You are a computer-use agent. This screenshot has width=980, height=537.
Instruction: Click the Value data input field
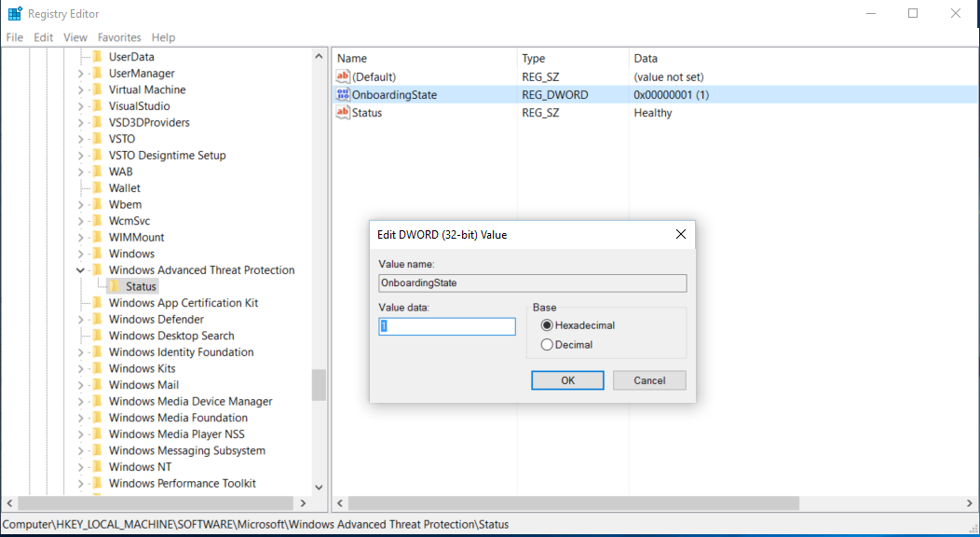click(x=447, y=326)
